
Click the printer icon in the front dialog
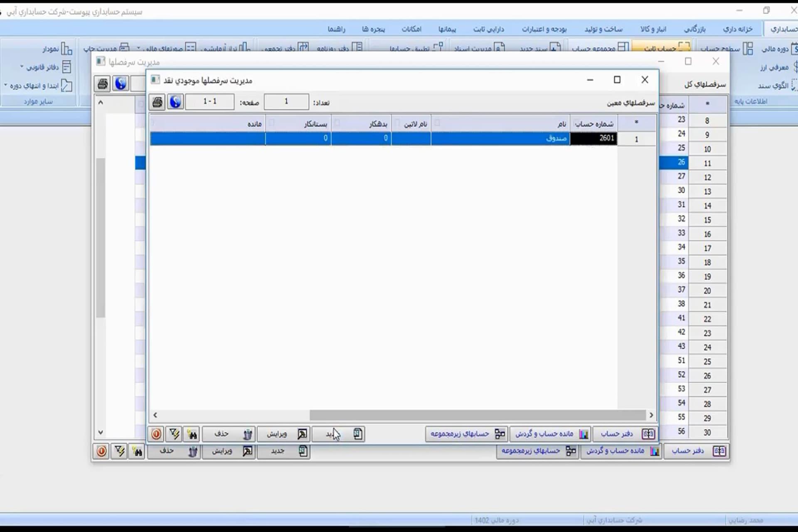(x=158, y=102)
